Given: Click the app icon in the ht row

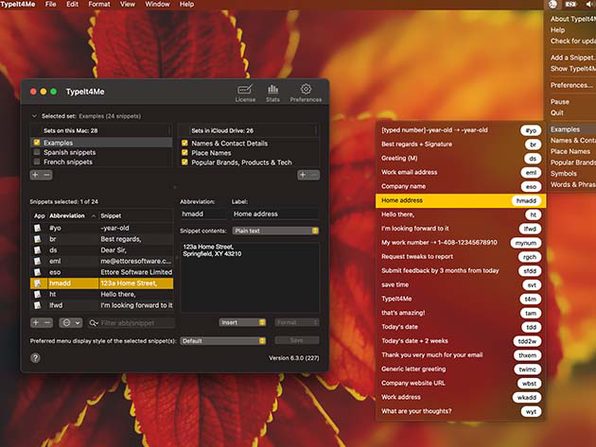Looking at the screenshot, I should pyautogui.click(x=37, y=294).
